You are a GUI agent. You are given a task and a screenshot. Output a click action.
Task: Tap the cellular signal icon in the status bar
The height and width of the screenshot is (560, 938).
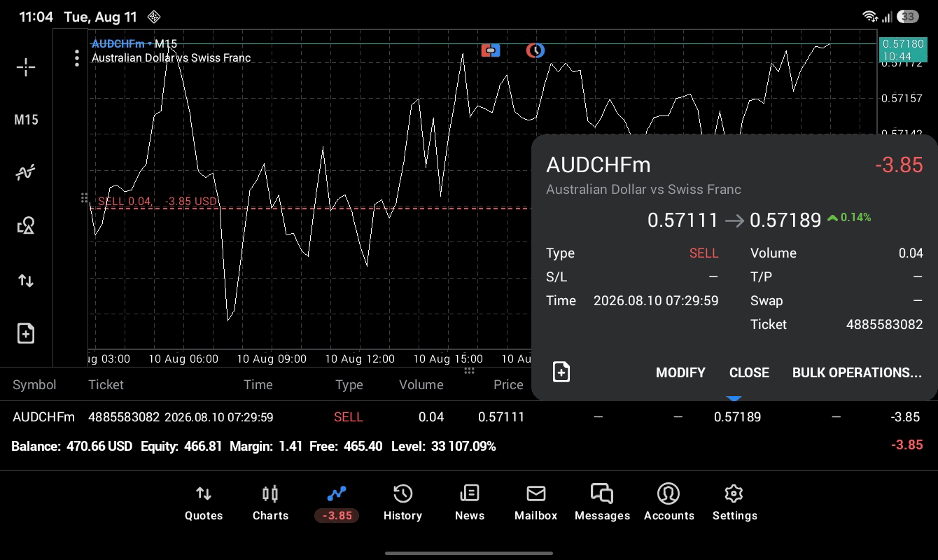pyautogui.click(x=887, y=16)
